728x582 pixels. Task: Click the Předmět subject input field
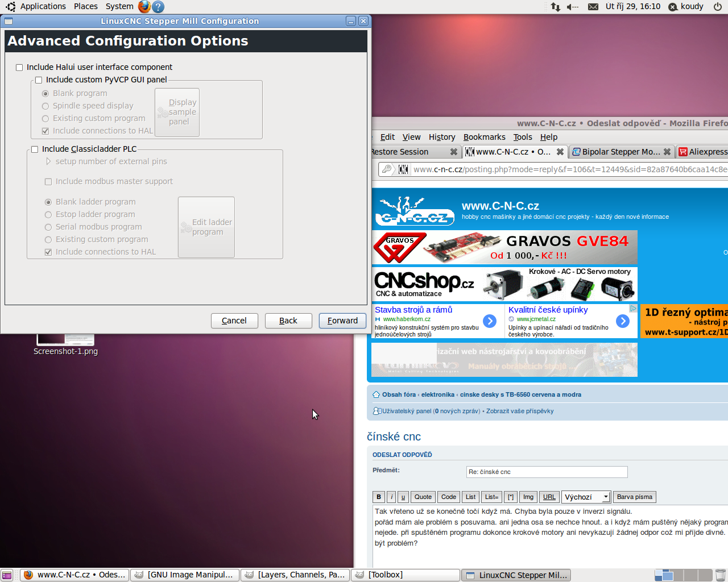click(x=547, y=472)
